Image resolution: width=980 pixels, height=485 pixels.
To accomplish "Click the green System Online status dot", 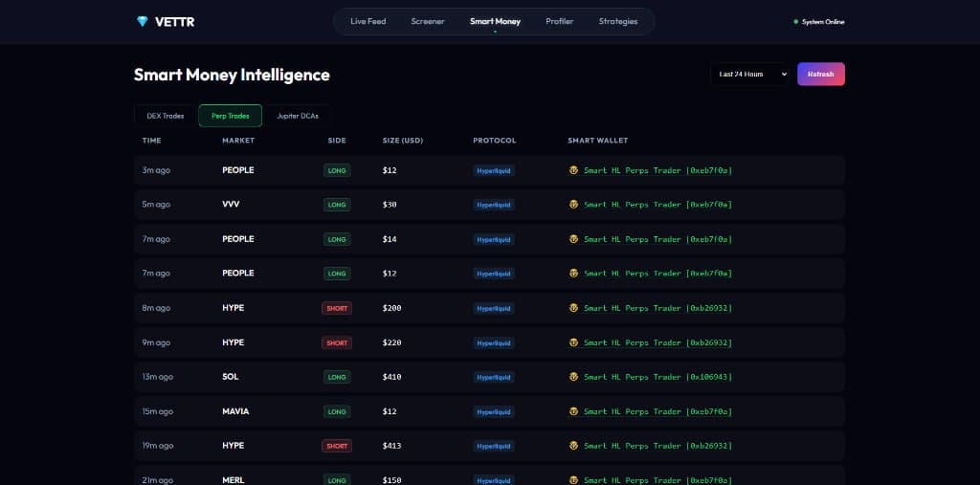I will [795, 22].
